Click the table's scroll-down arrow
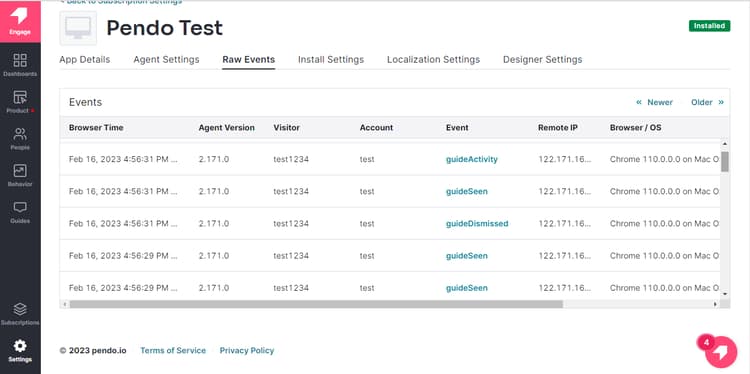 pos(725,293)
